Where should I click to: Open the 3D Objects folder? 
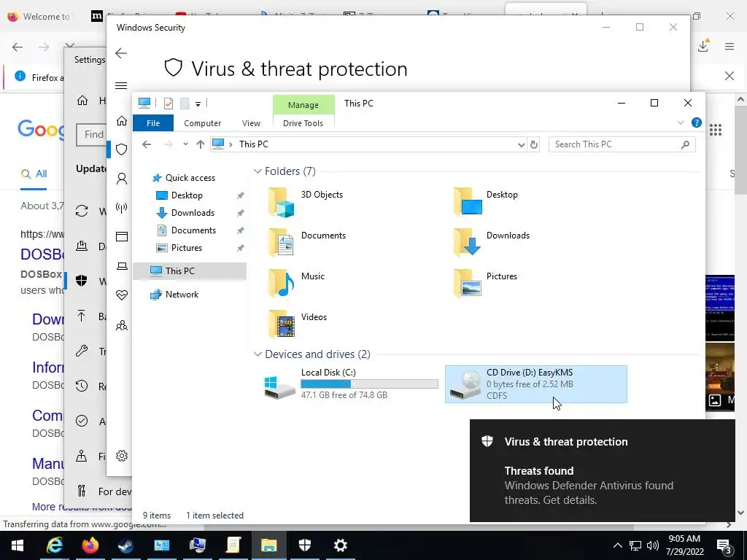305,202
